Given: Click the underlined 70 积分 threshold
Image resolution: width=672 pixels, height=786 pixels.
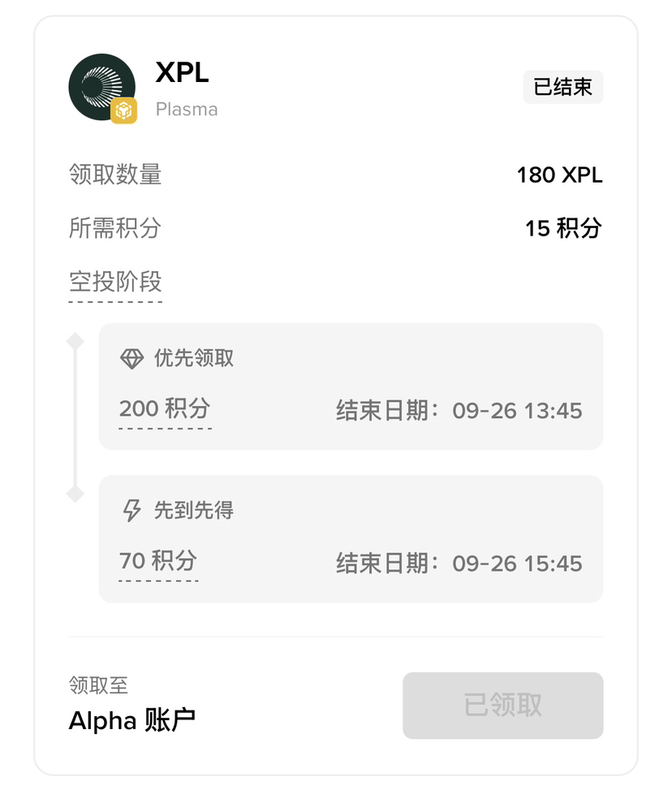Looking at the screenshot, I should (x=158, y=561).
